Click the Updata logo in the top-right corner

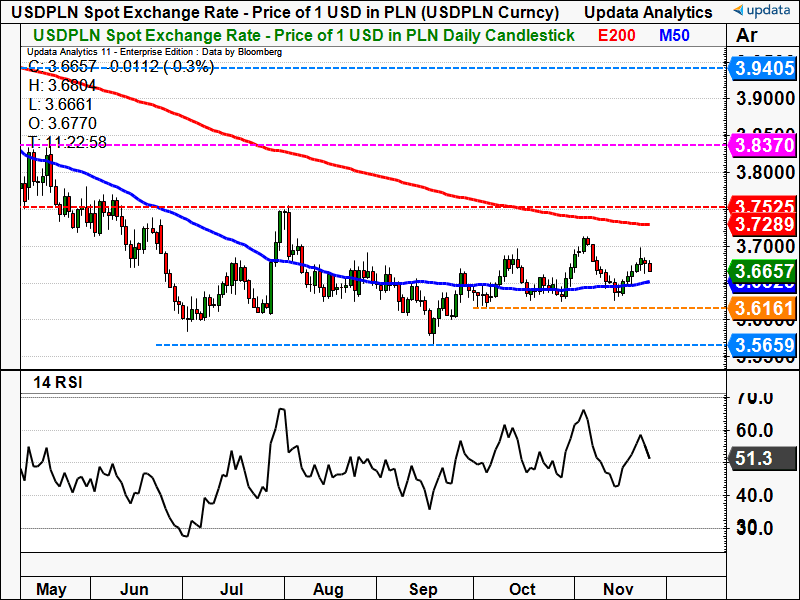(x=762, y=12)
